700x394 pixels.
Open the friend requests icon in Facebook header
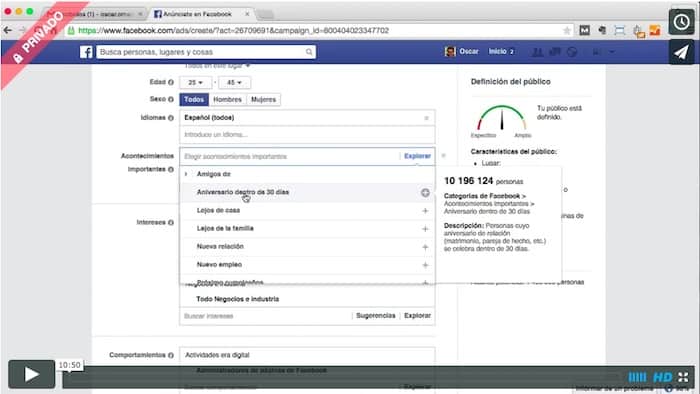click(x=538, y=52)
